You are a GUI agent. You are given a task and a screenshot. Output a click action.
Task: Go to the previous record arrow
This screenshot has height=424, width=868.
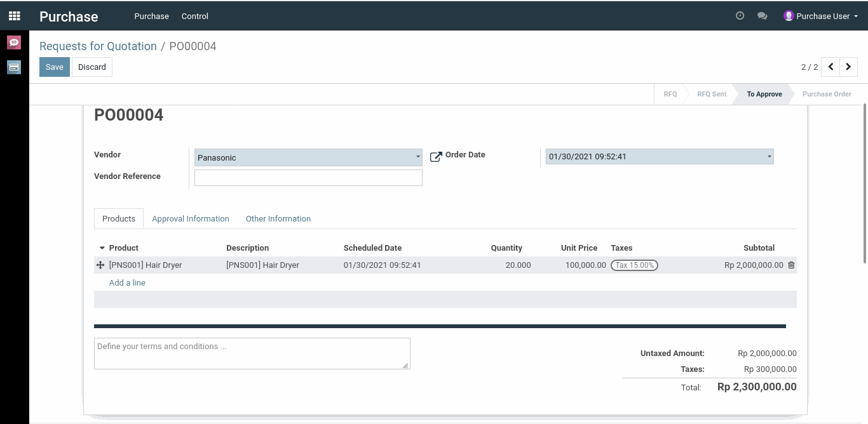coord(831,67)
